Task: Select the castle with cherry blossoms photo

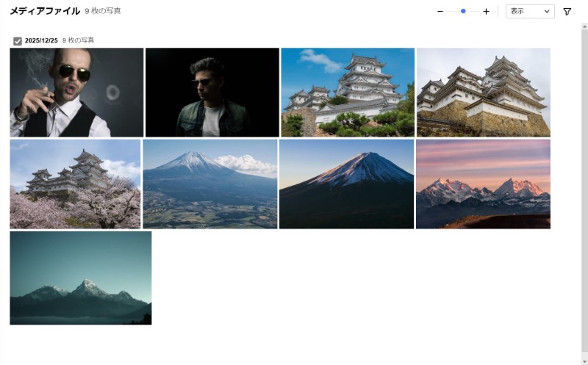Action: coord(75,184)
